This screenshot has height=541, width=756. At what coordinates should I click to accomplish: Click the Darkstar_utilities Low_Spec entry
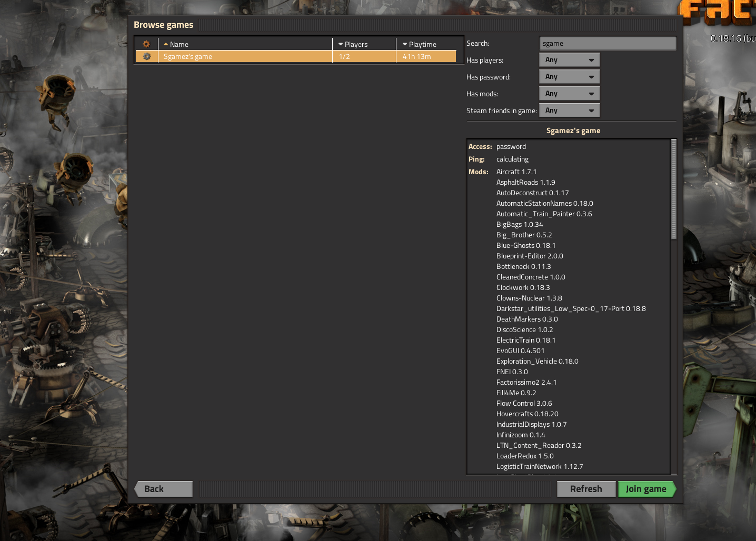pos(571,308)
